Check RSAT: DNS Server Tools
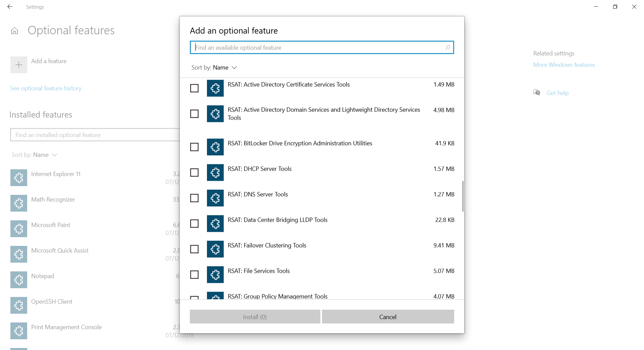The width and height of the screenshot is (644, 350). 194,198
